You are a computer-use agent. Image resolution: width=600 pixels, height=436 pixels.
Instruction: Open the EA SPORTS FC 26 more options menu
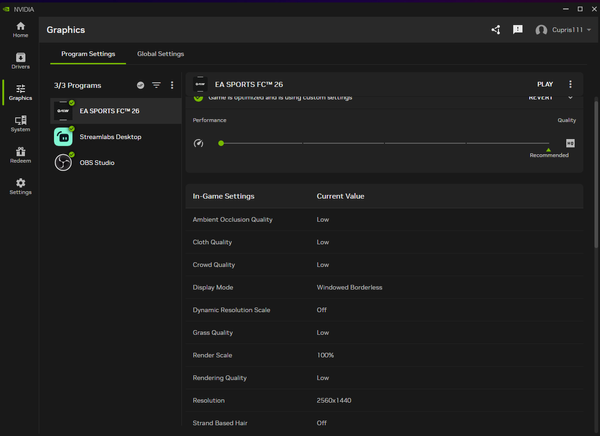[x=571, y=84]
